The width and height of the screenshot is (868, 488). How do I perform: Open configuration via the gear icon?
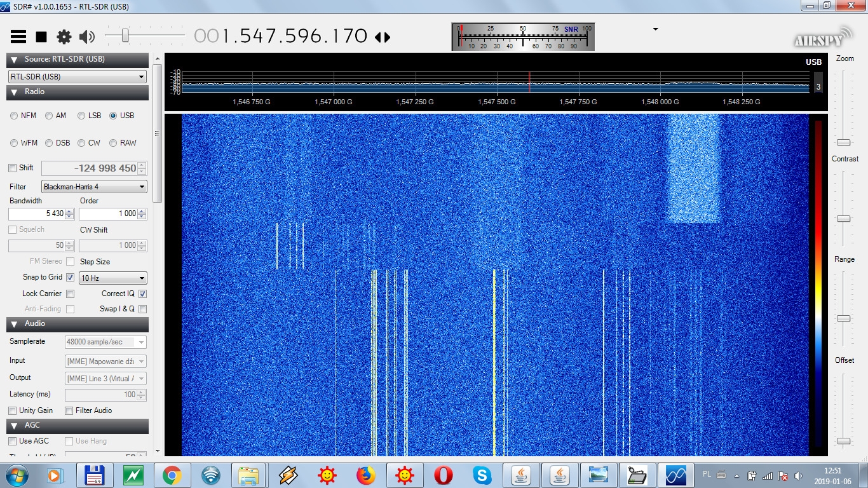[64, 37]
